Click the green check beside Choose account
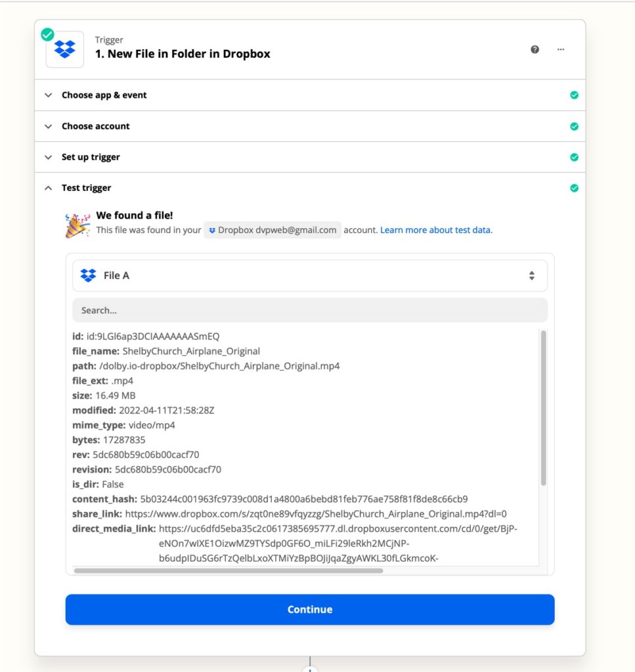 click(574, 127)
